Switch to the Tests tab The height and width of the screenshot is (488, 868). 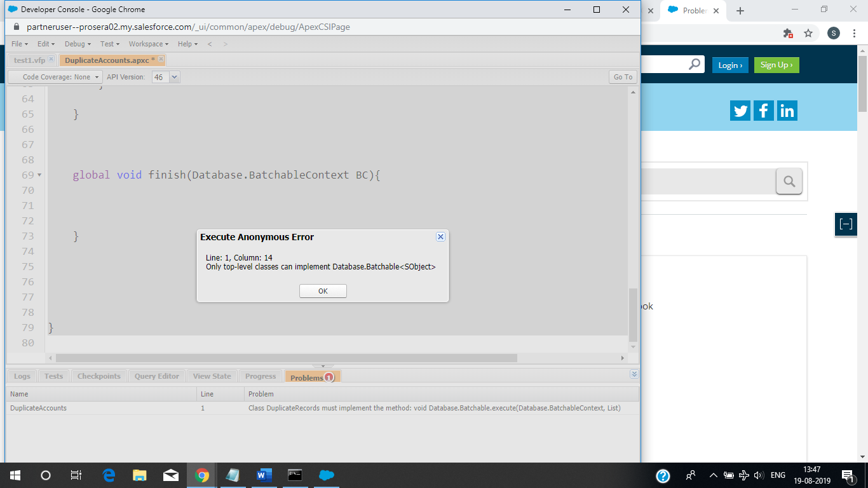coord(54,376)
